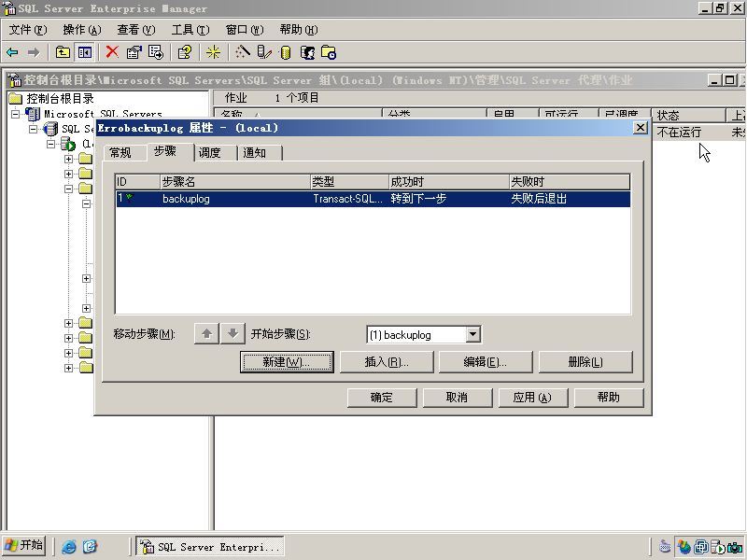Click the green flag start icon beside ID 1

(129, 198)
